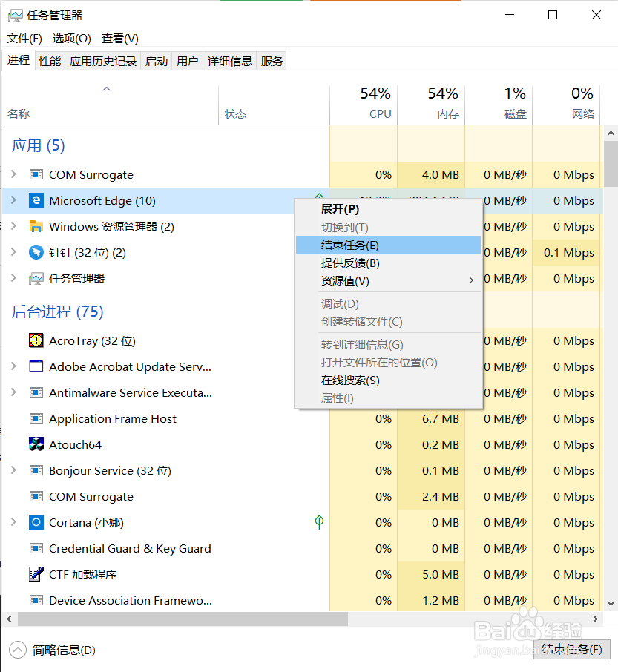Open the 选项(O) menu

(x=71, y=39)
